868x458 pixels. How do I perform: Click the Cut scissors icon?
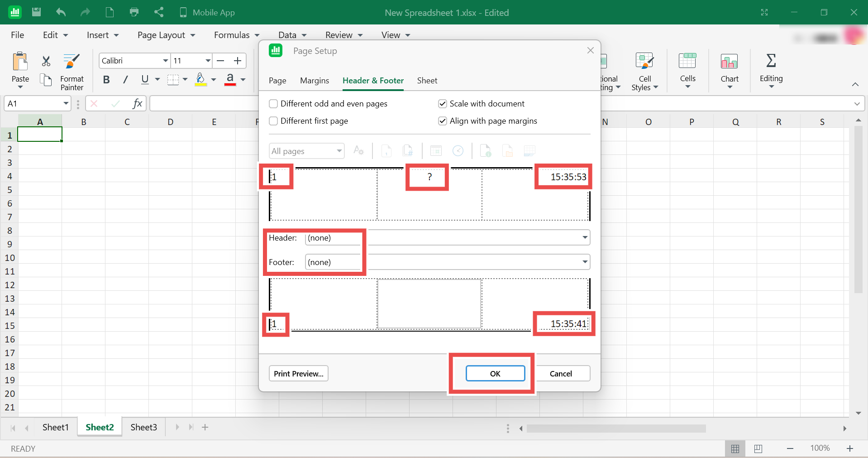46,61
